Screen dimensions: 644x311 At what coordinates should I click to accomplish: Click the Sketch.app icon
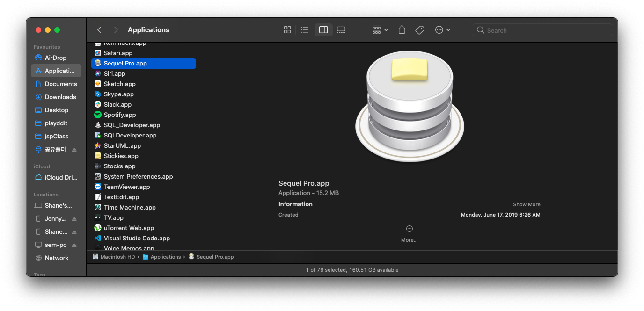click(x=98, y=84)
